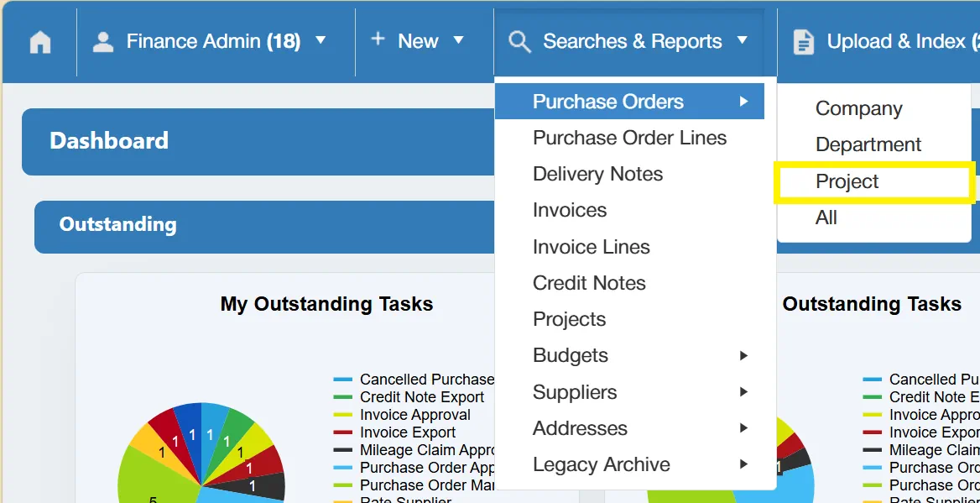980x503 pixels.
Task: Click the Finance Admin user icon
Action: coord(103,42)
